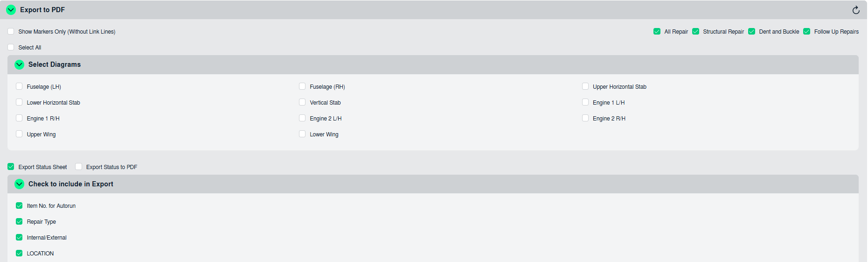868x262 pixels.
Task: Select the Engine 1 L/H diagram
Action: click(x=585, y=102)
